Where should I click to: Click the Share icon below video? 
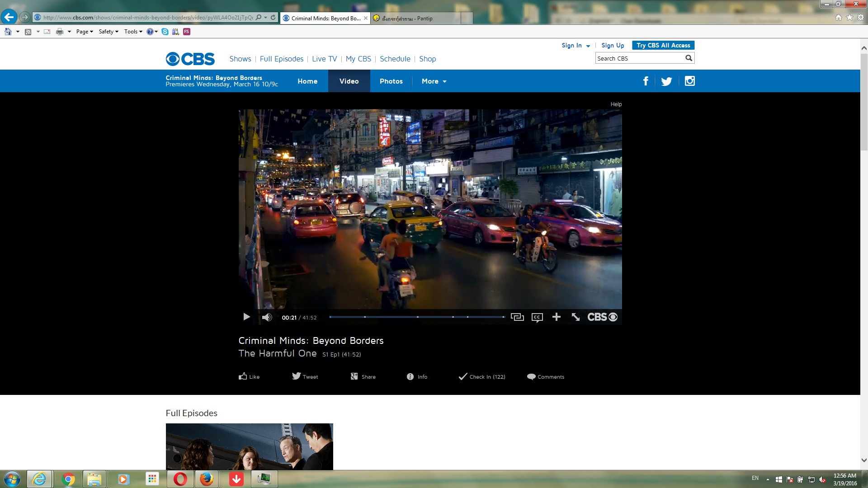[x=354, y=376]
